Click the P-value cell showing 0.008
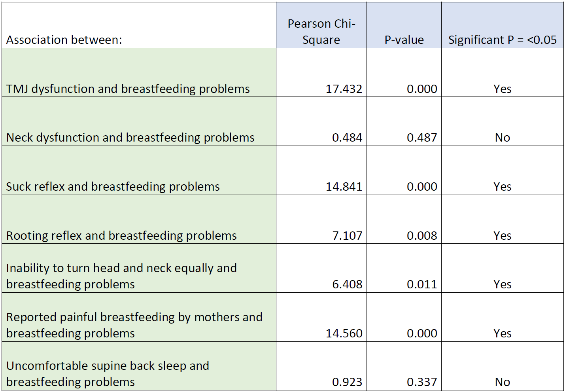Viewport: 565px width, 392px height. coord(421,236)
